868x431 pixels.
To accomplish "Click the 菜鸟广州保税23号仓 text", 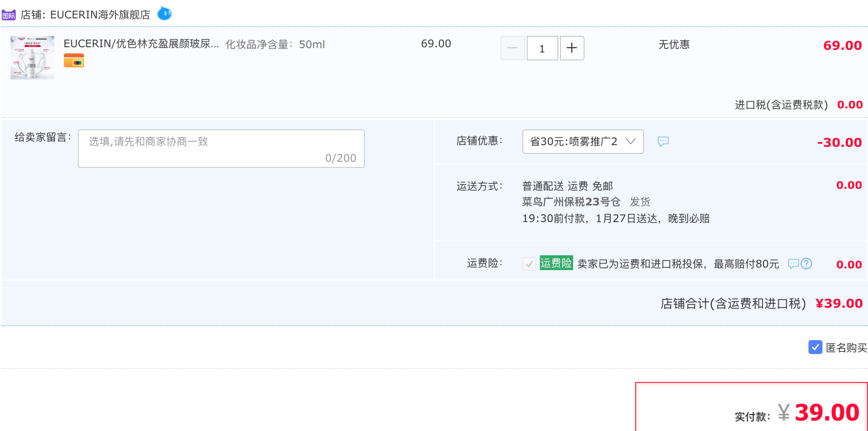I will point(571,202).
